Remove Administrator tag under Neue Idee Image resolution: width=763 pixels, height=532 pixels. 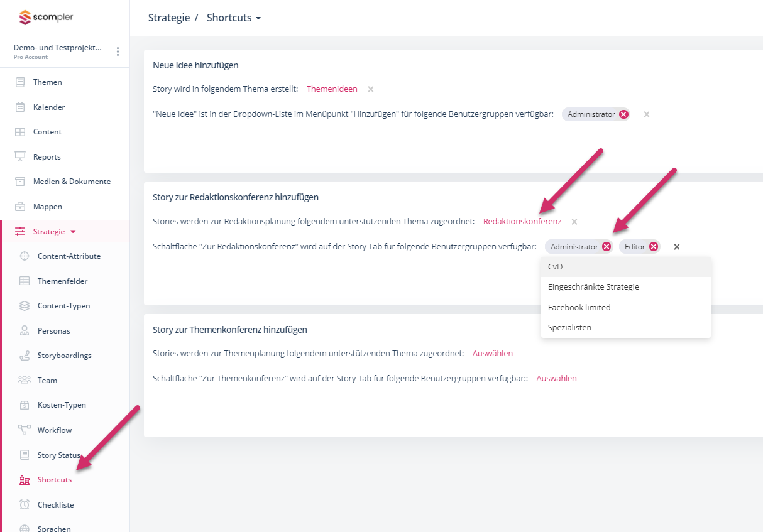coord(623,114)
